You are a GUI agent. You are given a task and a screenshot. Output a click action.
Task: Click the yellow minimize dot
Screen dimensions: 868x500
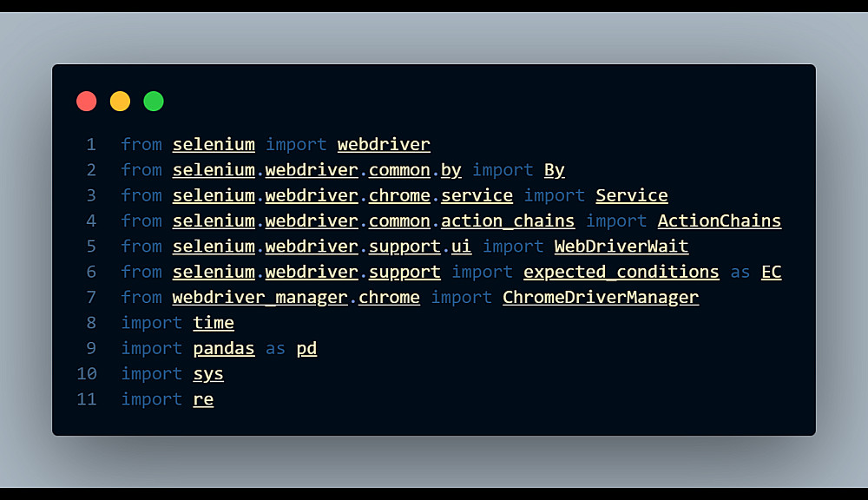[x=120, y=102]
